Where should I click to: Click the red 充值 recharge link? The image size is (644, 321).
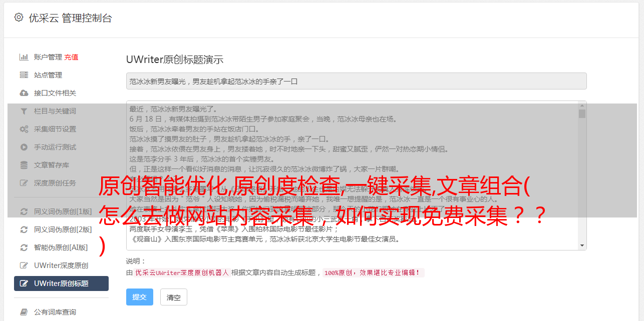click(71, 57)
